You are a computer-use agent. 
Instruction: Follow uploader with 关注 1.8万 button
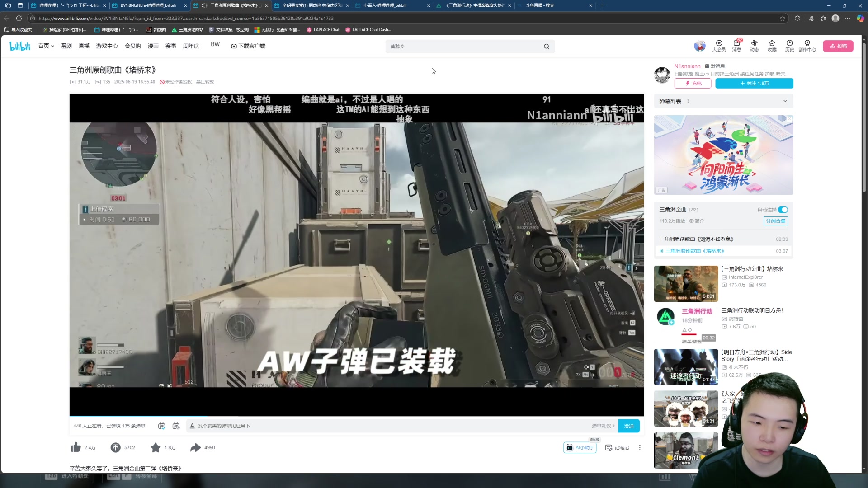click(x=754, y=84)
